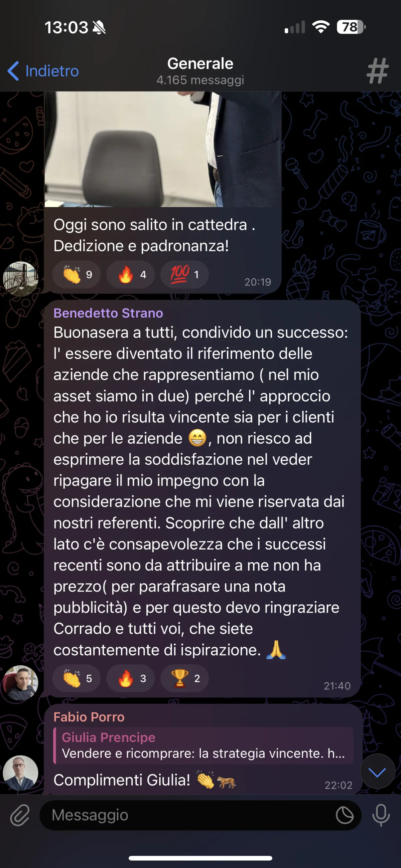Toggle fire reaction with 3 count
Screen dimensions: 401x868
131,678
